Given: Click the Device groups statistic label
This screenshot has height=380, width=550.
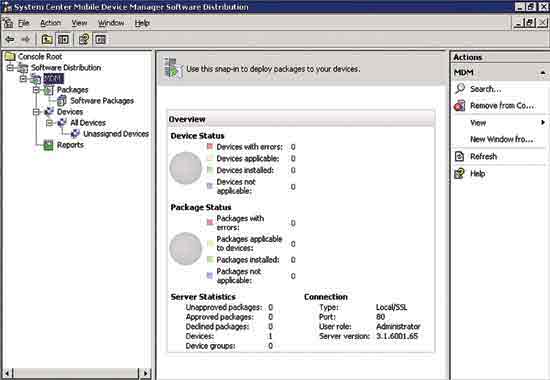Looking at the screenshot, I should point(210,346).
